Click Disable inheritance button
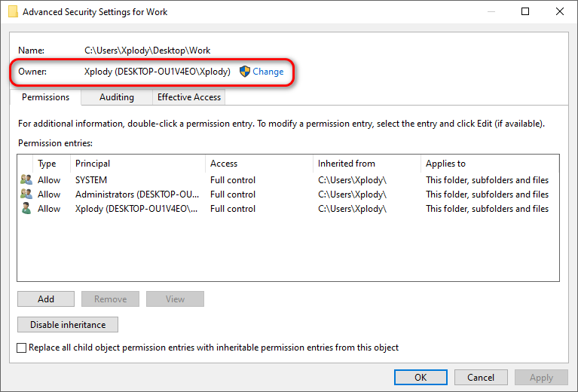This screenshot has width=578, height=392. pyautogui.click(x=68, y=325)
